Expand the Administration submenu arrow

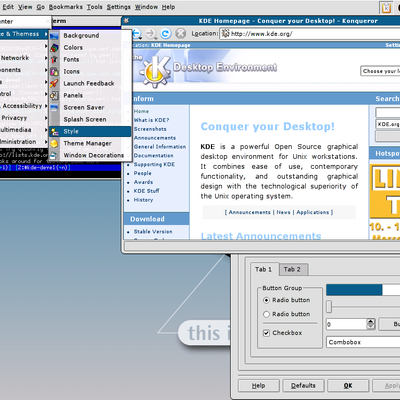pyautogui.click(x=46, y=142)
